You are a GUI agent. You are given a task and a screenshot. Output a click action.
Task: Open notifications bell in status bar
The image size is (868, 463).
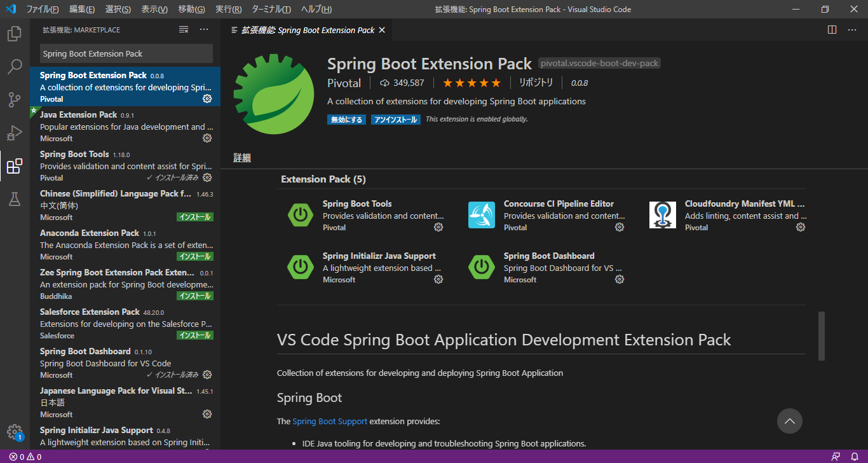pyautogui.click(x=855, y=457)
